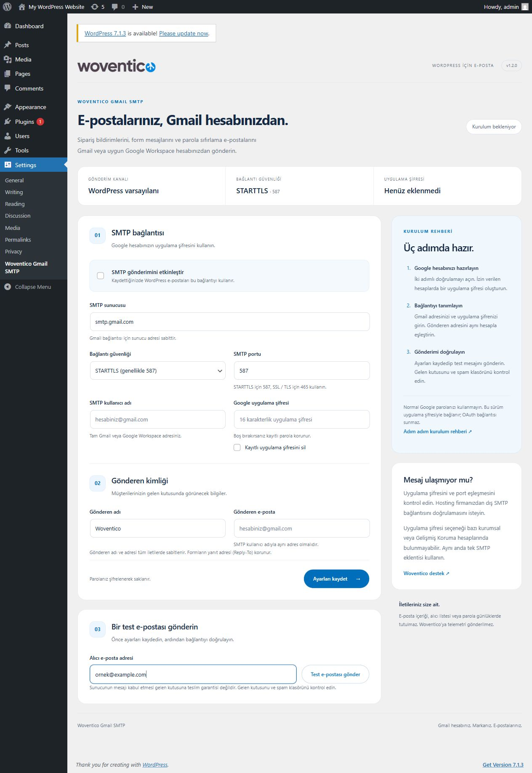Focus the SMTP kullanıcı adı field

point(157,420)
